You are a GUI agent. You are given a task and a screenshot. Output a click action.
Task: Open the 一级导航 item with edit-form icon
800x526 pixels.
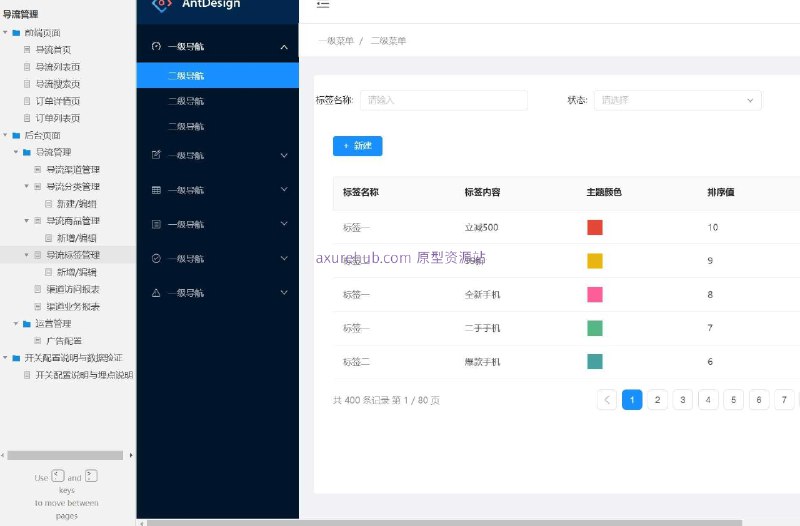(x=218, y=155)
